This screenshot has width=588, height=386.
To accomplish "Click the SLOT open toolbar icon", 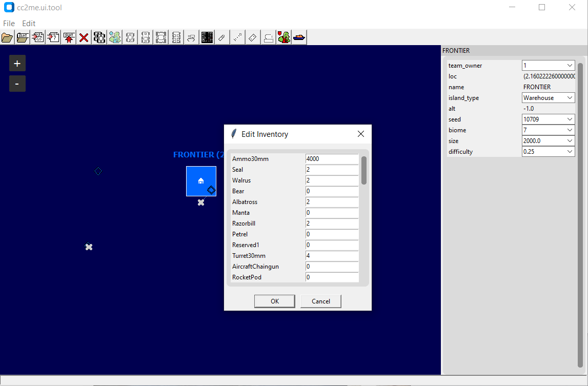I will [22, 37].
